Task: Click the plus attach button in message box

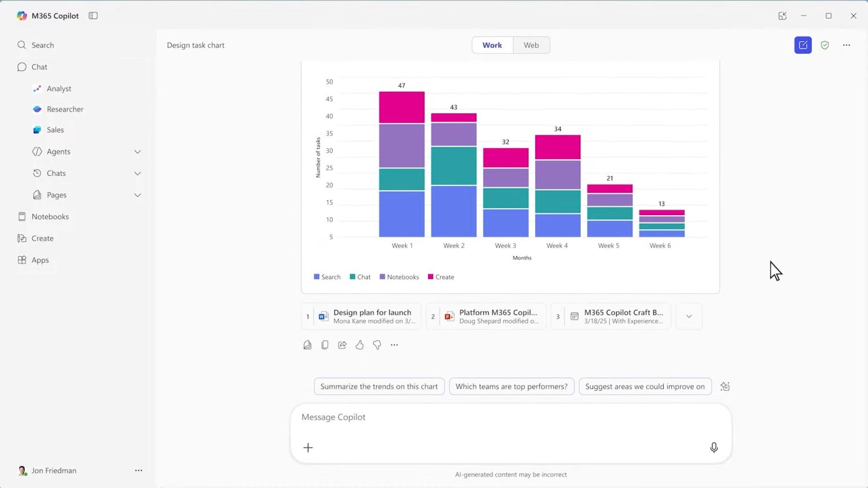Action: tap(308, 448)
